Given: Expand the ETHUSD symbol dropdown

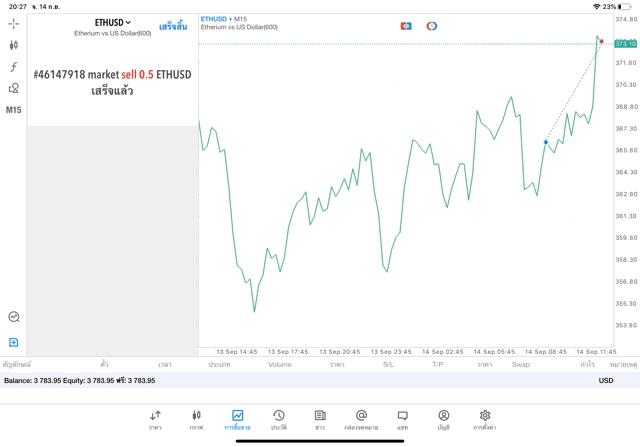Looking at the screenshot, I should [x=113, y=22].
